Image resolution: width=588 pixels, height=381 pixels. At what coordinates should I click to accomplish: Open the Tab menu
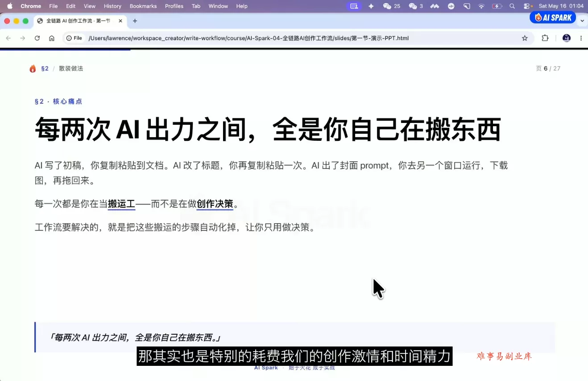[x=196, y=6]
